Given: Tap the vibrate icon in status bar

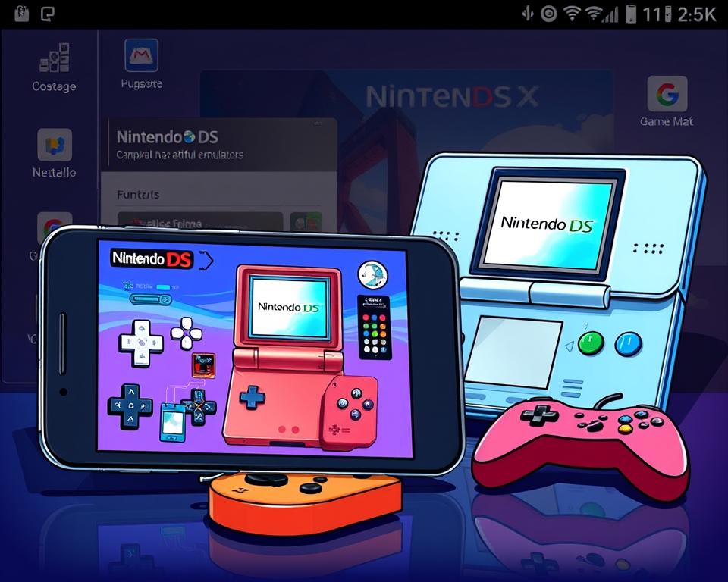Looking at the screenshot, I should pyautogui.click(x=528, y=14).
